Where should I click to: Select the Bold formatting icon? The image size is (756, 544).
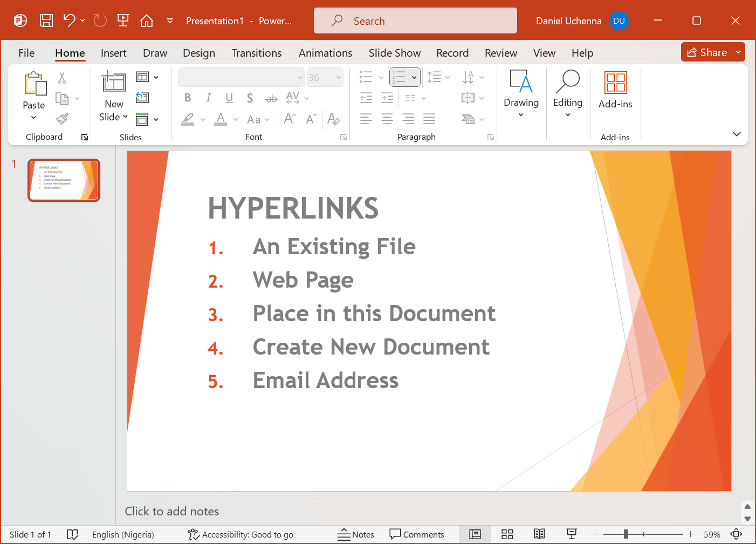pyautogui.click(x=188, y=98)
